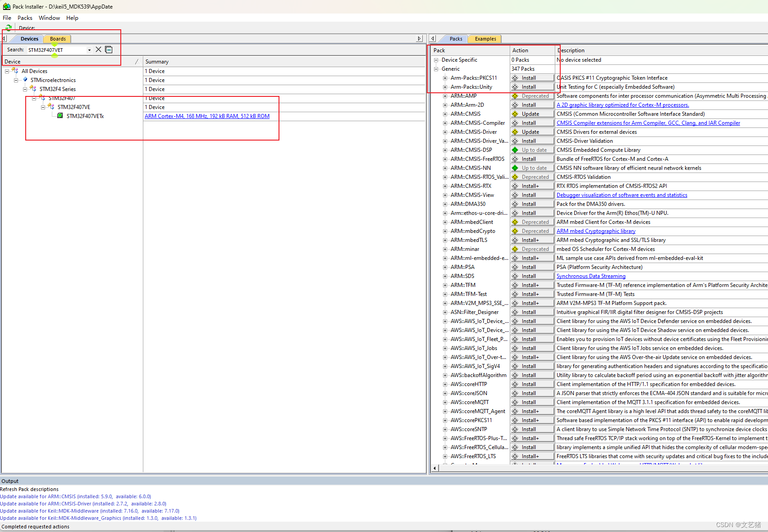Expand the ARM::CMSIS pack row

[x=445, y=114]
